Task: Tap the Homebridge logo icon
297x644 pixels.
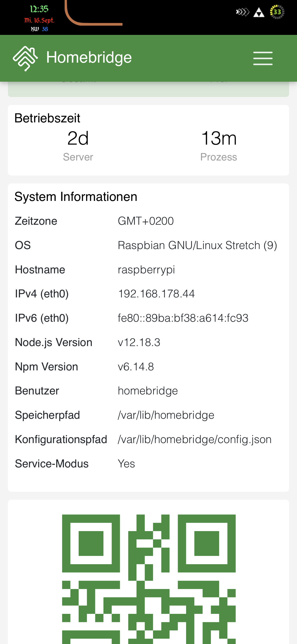Action: (x=25, y=58)
